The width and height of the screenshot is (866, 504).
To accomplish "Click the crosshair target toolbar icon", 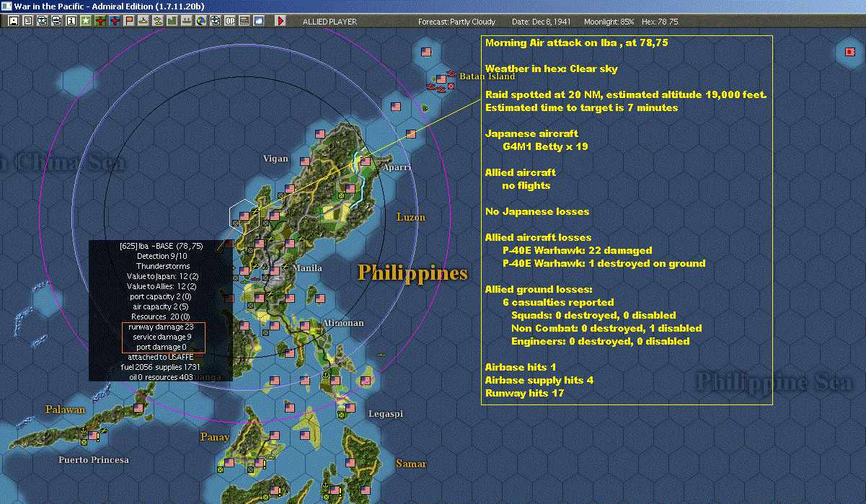I will [x=216, y=21].
